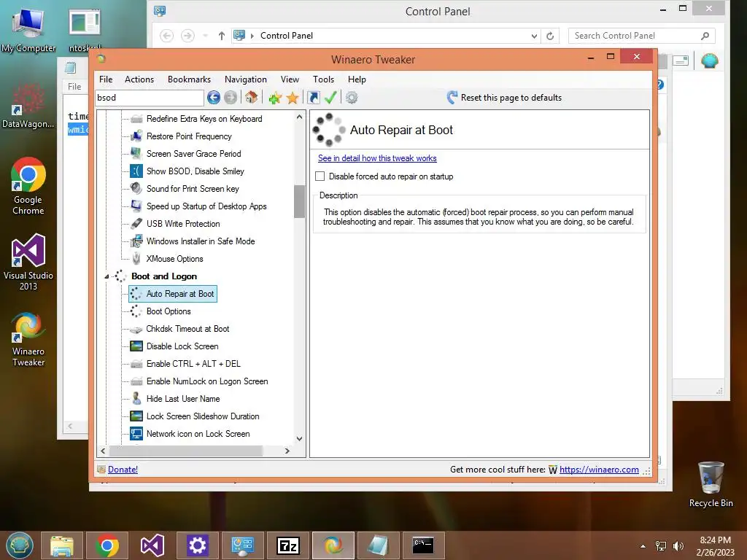Viewport: 747px width, 560px height.
Task: Click the Restore Point Frequency icon
Action: coord(136,136)
